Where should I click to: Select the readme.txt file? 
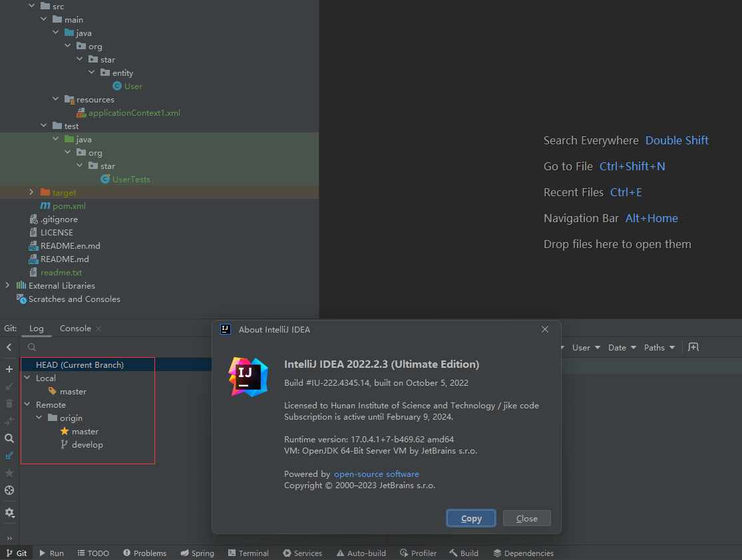pyautogui.click(x=61, y=273)
